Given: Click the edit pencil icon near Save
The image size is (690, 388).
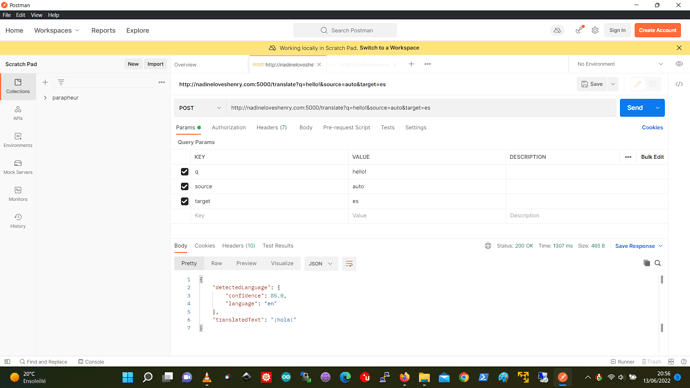Looking at the screenshot, I should [638, 84].
